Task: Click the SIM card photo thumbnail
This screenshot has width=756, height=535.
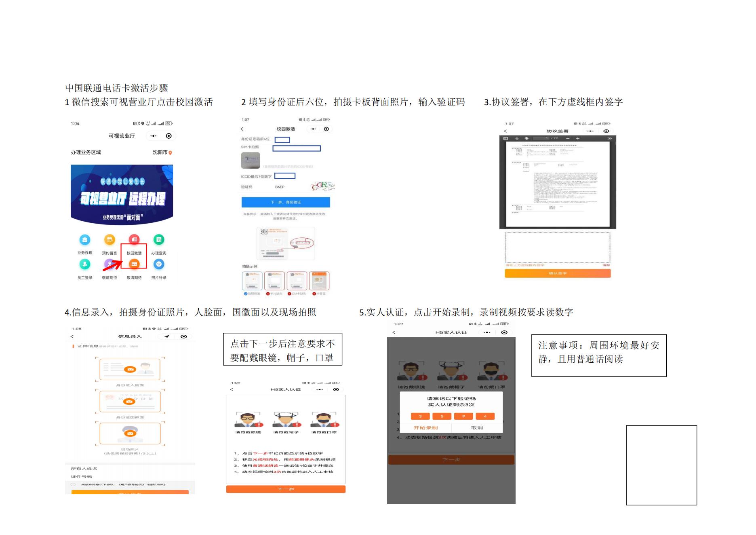Action: coord(251,161)
